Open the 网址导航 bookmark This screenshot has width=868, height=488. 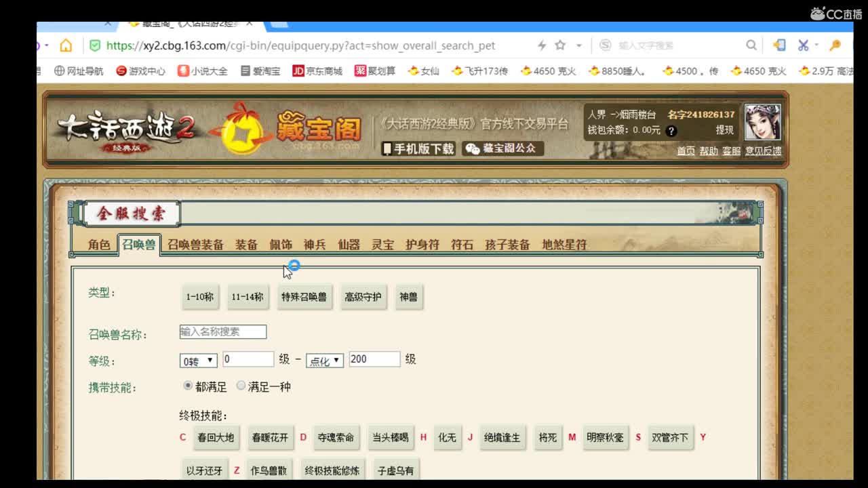(x=79, y=70)
